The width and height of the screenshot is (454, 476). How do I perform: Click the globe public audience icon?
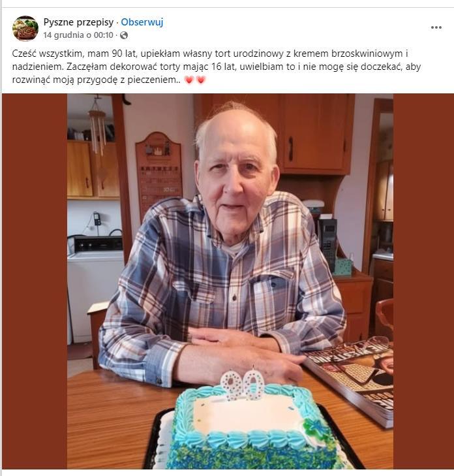(x=124, y=35)
